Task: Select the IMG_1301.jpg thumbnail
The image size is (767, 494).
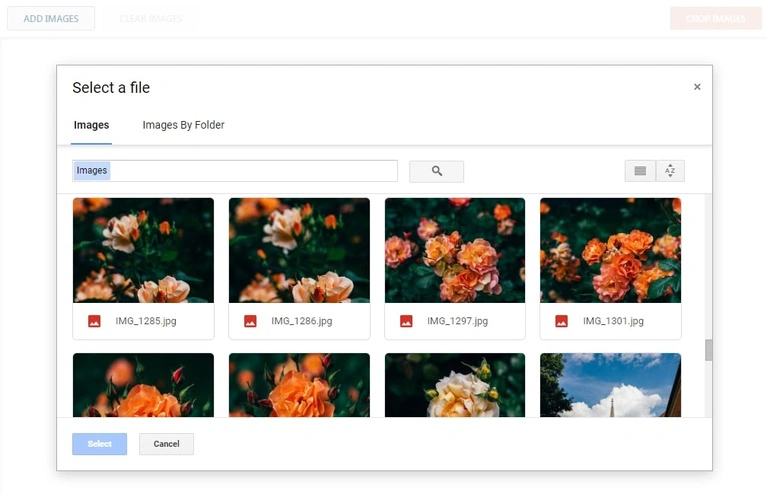Action: pos(610,250)
